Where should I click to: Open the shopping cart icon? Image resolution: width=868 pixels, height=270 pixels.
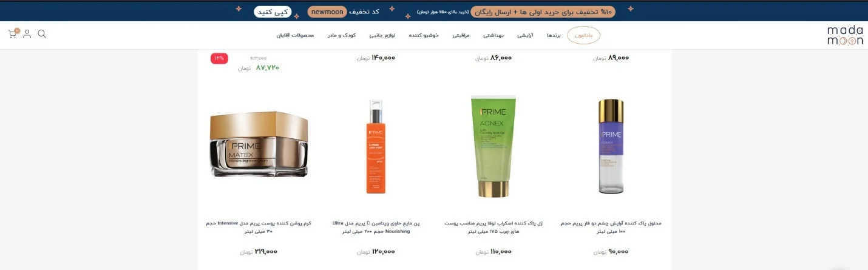coord(13,33)
